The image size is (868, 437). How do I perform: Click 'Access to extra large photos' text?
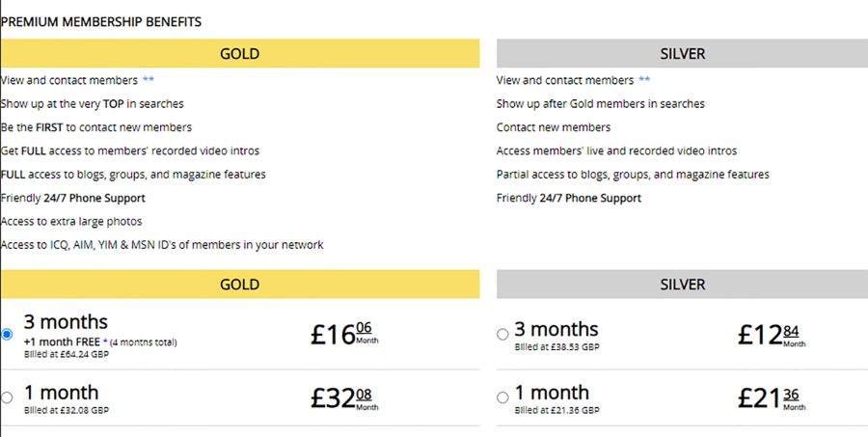[72, 222]
